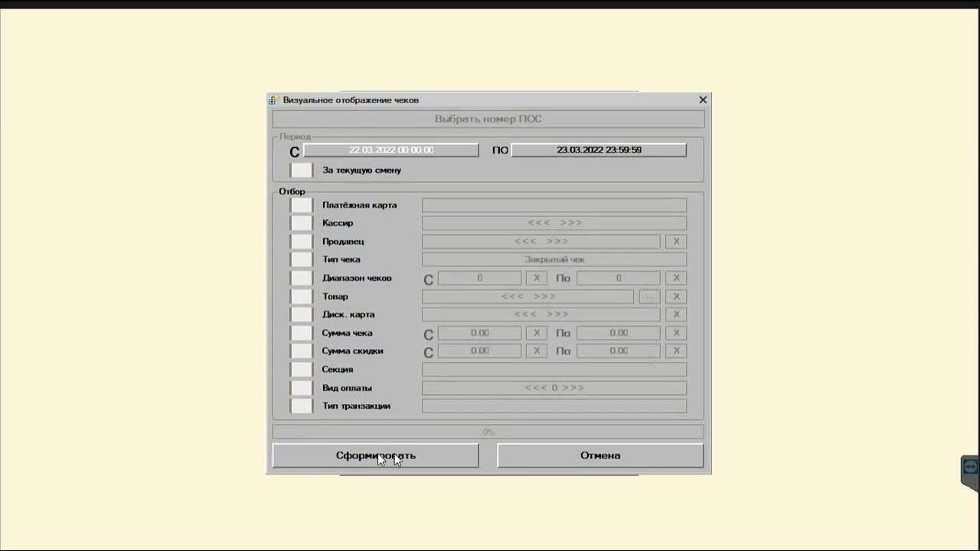This screenshot has height=551, width=980.
Task: Open the 'Тип транзакции' selection field
Action: [x=554, y=406]
